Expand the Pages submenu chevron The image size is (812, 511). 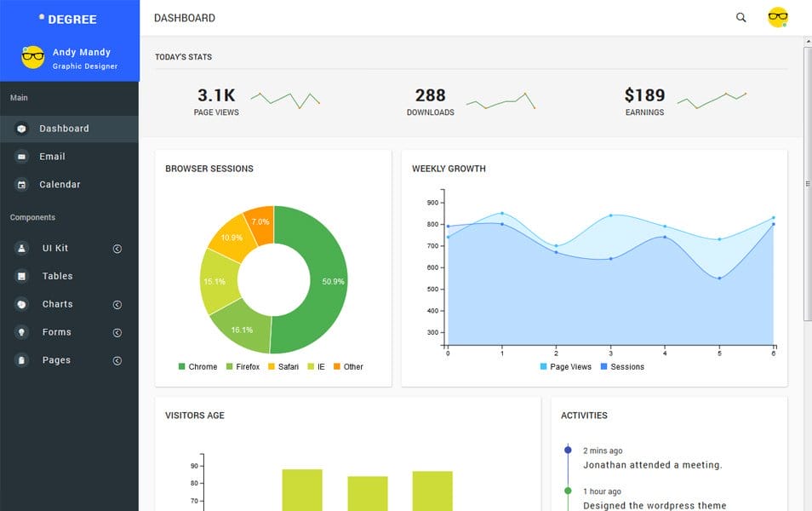[117, 360]
